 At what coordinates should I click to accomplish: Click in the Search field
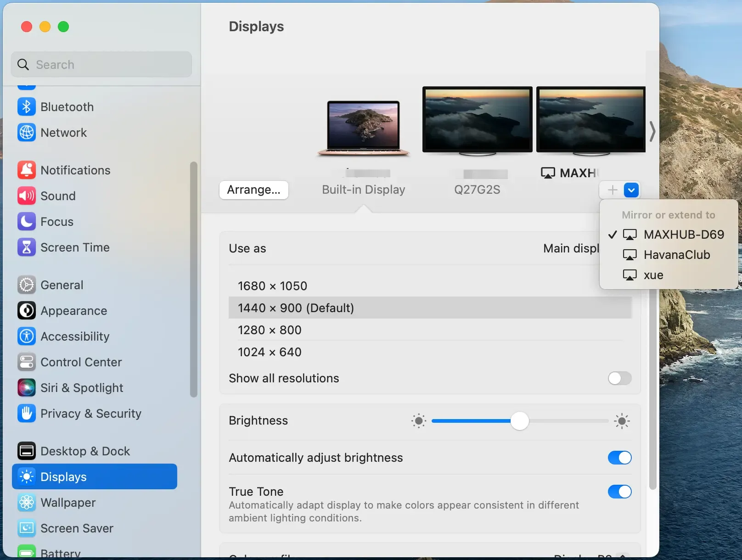(x=101, y=65)
